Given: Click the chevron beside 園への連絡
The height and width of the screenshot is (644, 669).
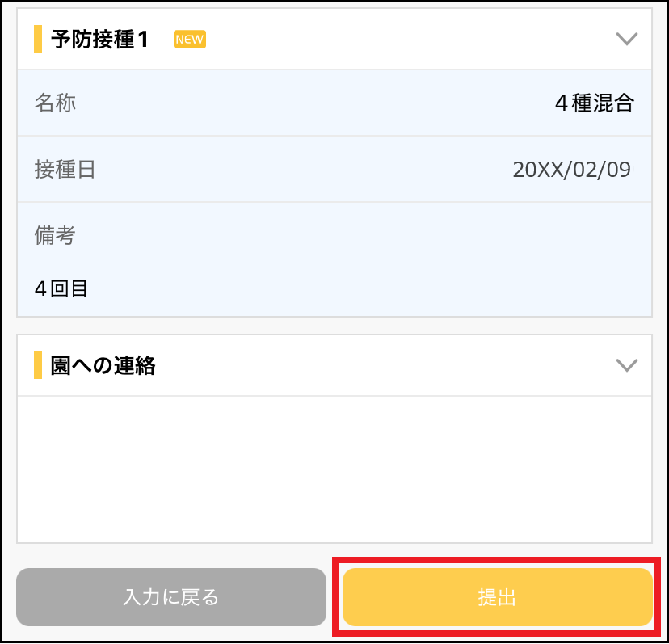Looking at the screenshot, I should tap(627, 365).
